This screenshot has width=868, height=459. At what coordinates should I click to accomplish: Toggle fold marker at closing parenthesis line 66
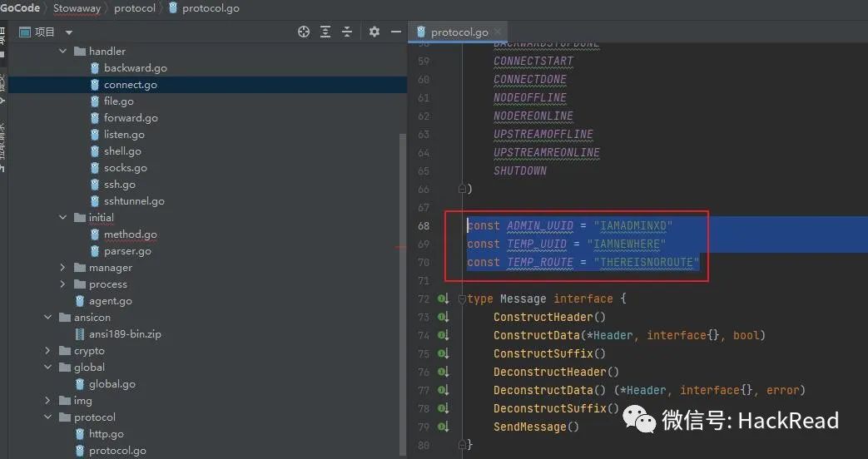point(460,190)
